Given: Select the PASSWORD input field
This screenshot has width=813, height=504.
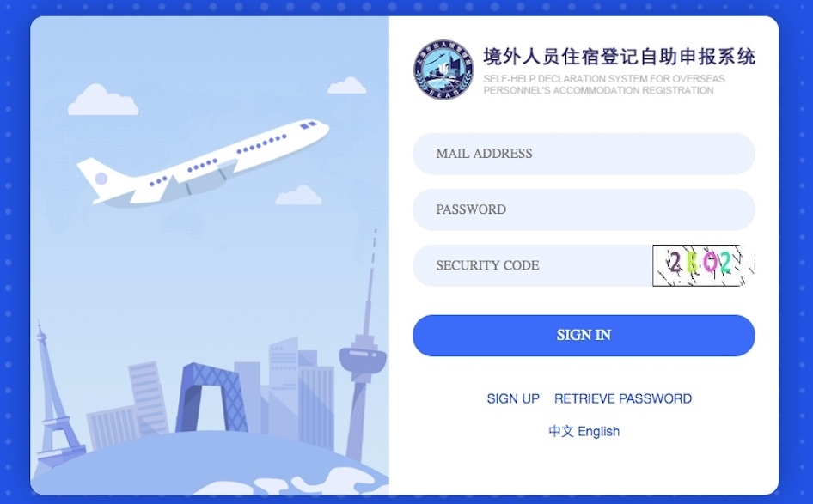Looking at the screenshot, I should point(584,209).
